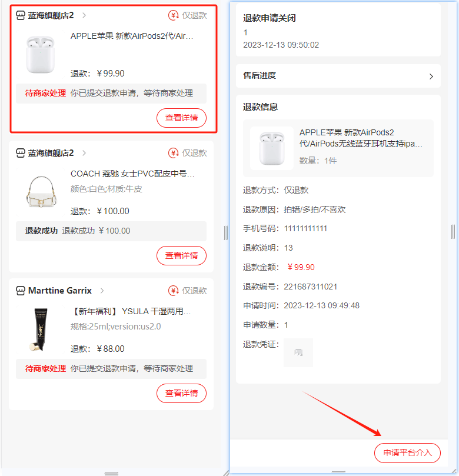Image resolution: width=459 pixels, height=476 pixels.
Task: Click 申请平台介入 button
Action: pyautogui.click(x=407, y=452)
